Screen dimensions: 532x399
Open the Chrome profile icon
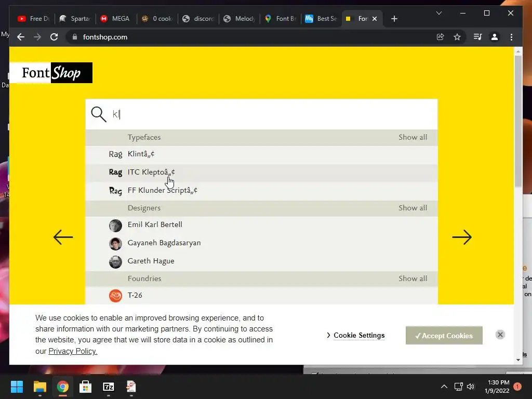495,37
